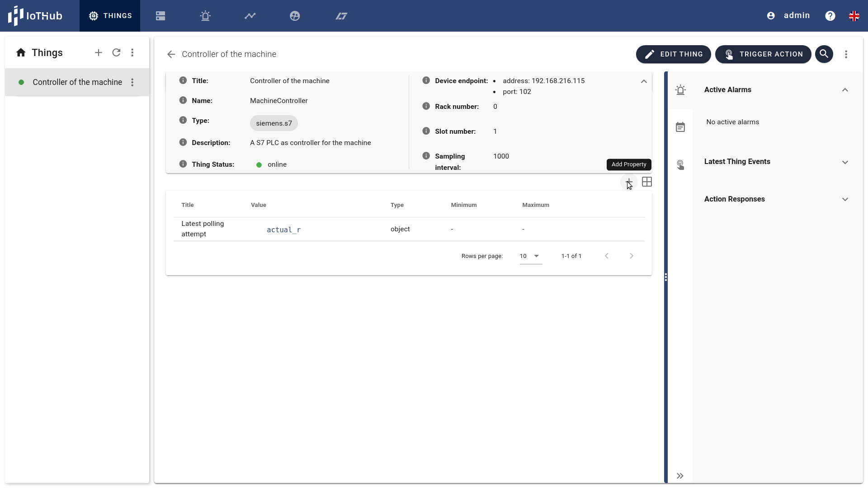Show info for Type field
Screen dimensions: 868x488
click(x=183, y=120)
